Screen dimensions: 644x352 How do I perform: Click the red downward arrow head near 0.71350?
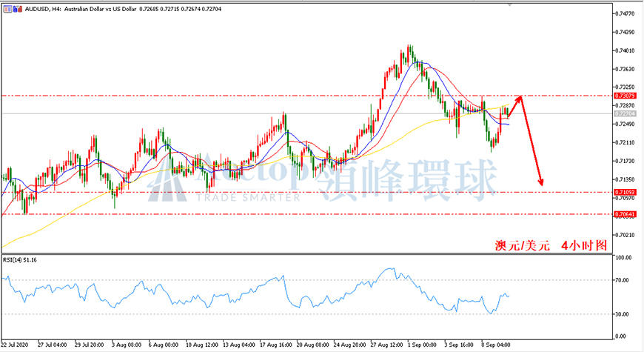click(x=541, y=182)
